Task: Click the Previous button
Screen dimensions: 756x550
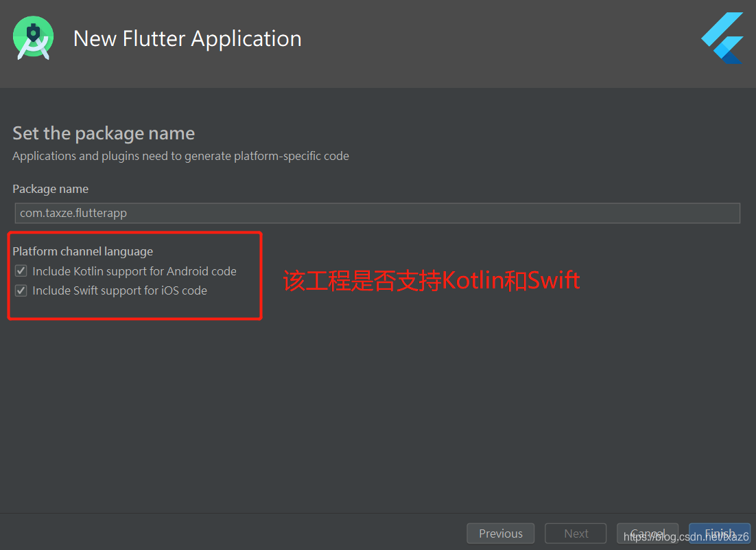Action: pos(500,533)
